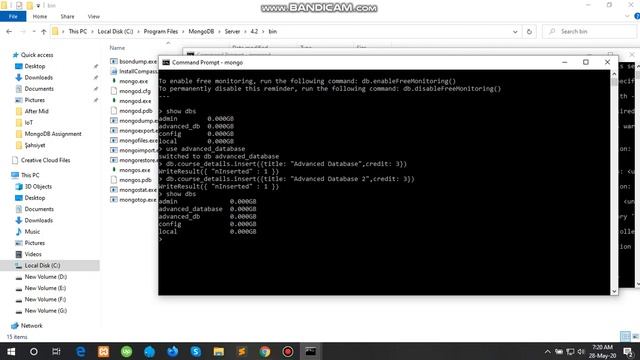Open the XAMPP icon on taskbar
Viewport: 640px width, 360px height.
click(103, 351)
